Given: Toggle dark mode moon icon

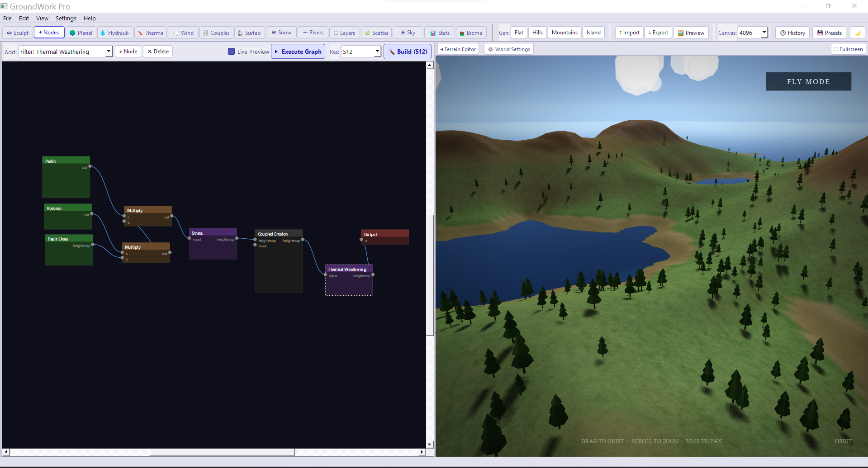Looking at the screenshot, I should point(857,33).
